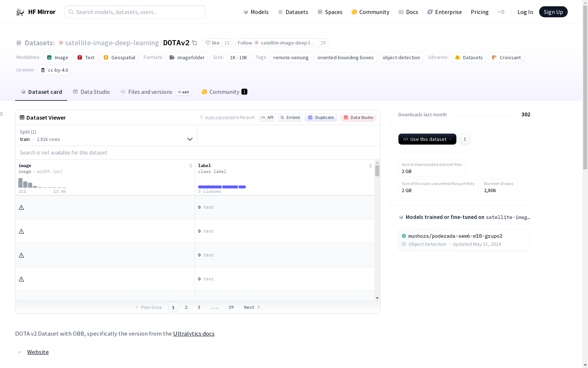Screen dimensions: 588x368
Task: Click the remote-sensing tag
Action: (x=291, y=57)
